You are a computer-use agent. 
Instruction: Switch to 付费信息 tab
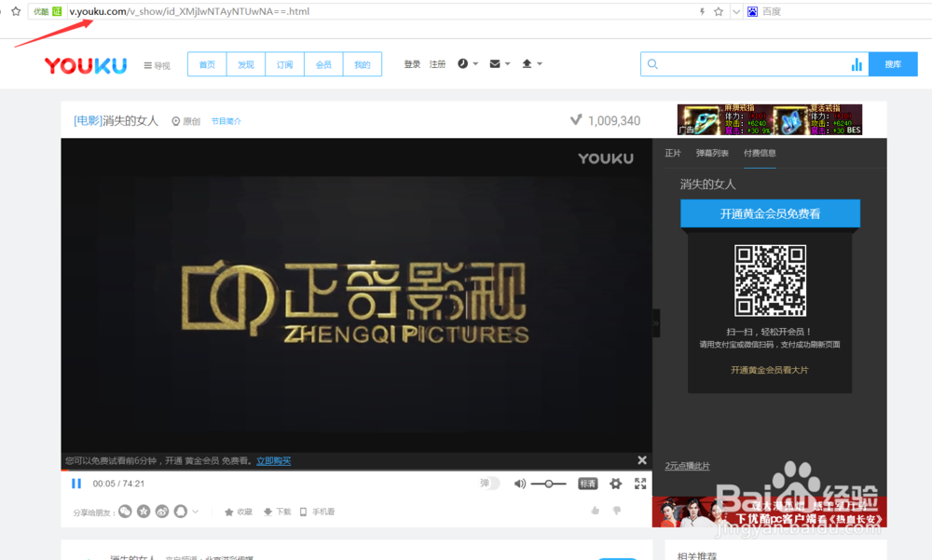point(760,153)
